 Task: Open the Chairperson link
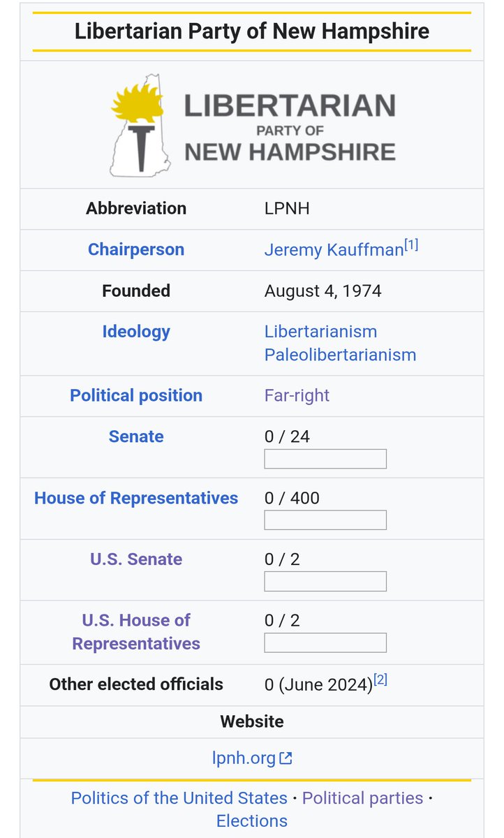(x=136, y=249)
